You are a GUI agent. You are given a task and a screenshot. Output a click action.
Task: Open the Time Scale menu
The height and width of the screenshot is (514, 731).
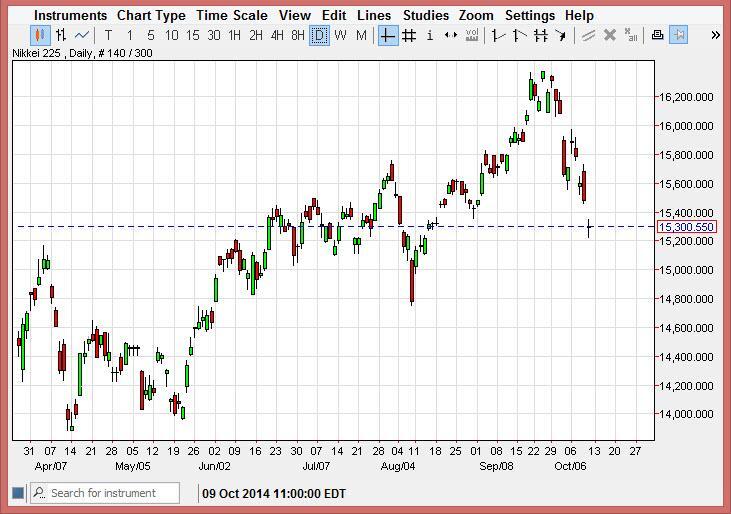coord(231,15)
